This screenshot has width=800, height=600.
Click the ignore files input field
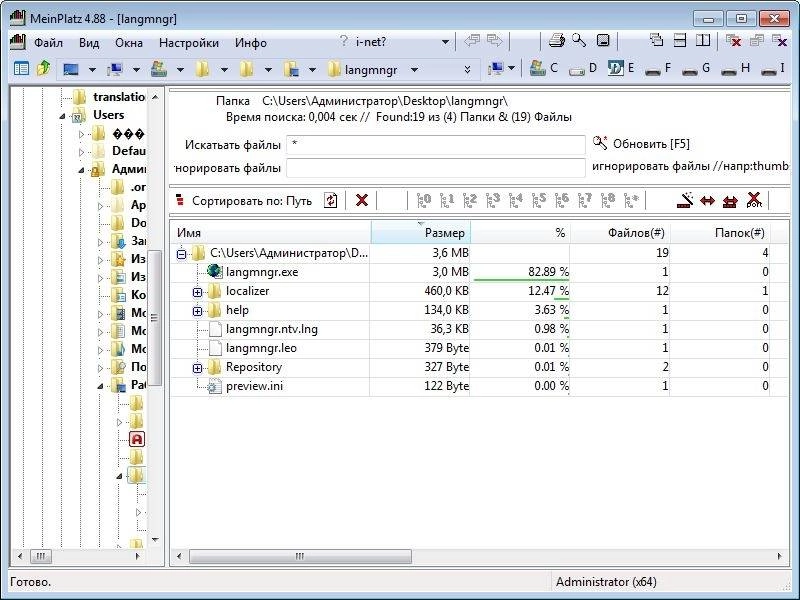(x=436, y=168)
